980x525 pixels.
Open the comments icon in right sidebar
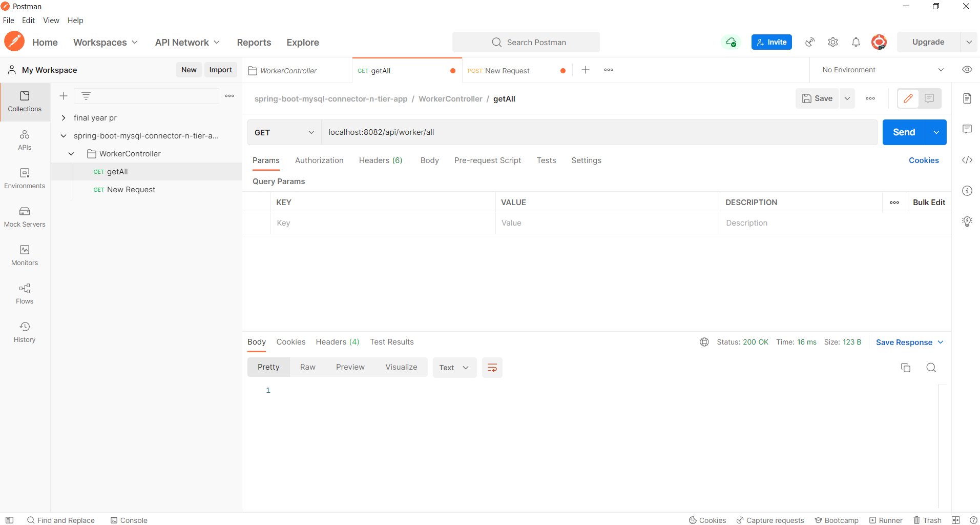tap(967, 129)
